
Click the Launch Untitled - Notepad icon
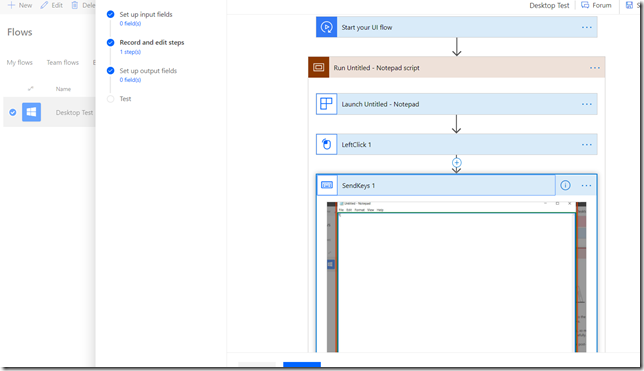click(x=327, y=104)
